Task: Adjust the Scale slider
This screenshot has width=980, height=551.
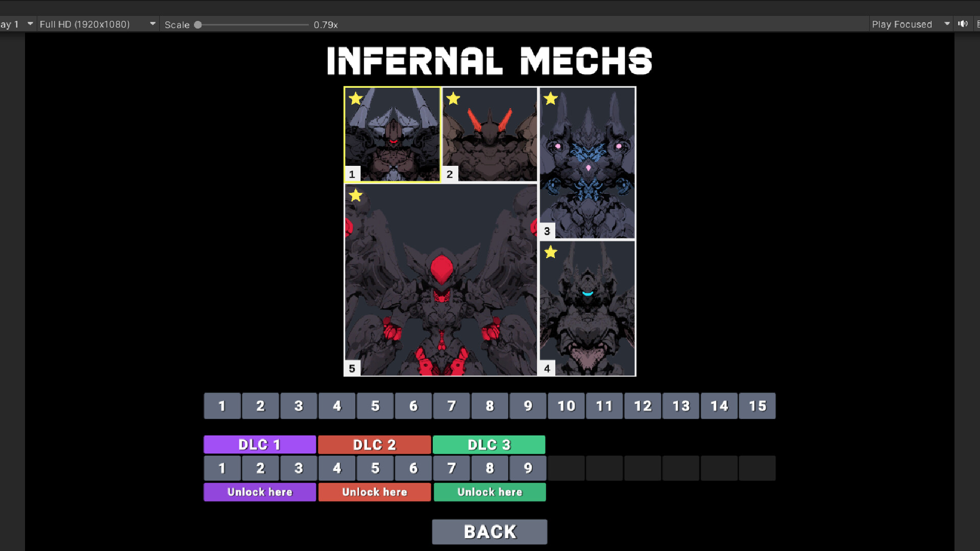Action: [198, 24]
